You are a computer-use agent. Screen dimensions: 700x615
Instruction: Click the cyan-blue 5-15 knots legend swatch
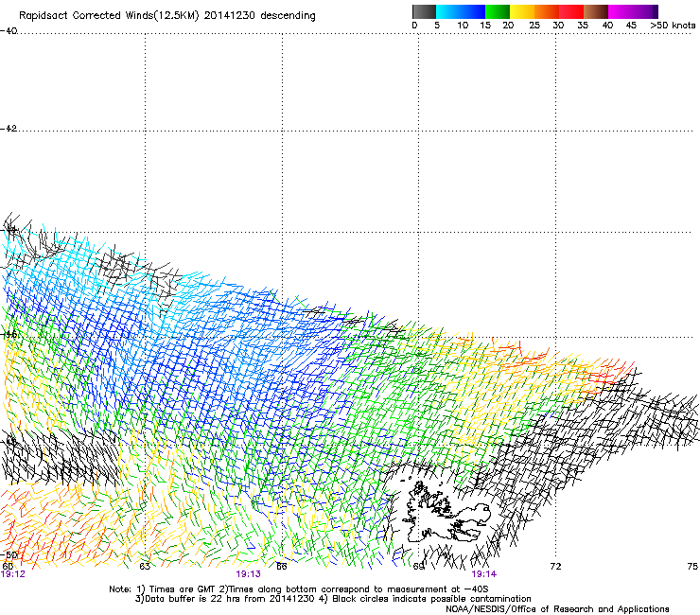coord(461,11)
